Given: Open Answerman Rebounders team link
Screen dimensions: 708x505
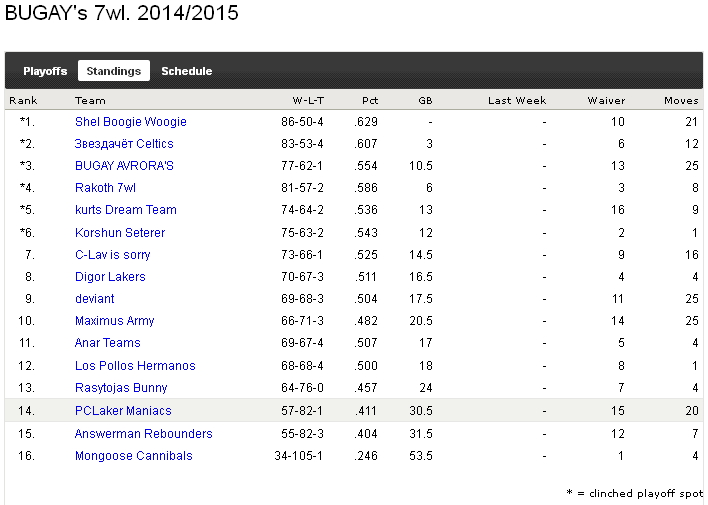Looking at the screenshot, I should (143, 434).
